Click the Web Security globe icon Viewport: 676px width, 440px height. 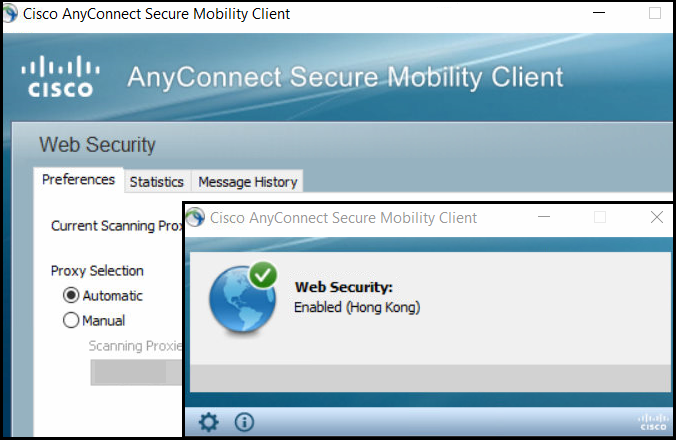[243, 298]
